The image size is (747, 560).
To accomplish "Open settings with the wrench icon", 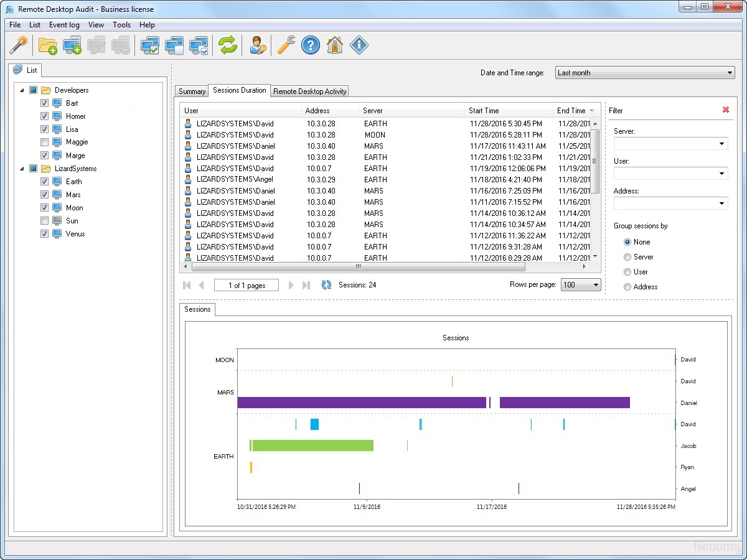I will coord(286,45).
